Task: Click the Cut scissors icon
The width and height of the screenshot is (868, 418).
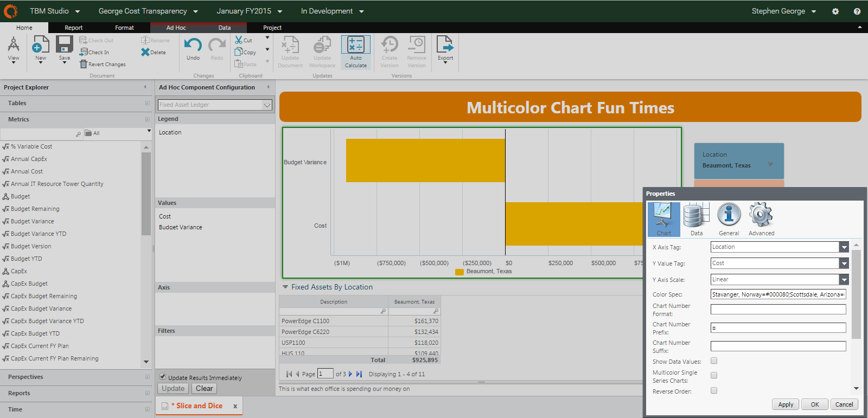Action: point(239,40)
